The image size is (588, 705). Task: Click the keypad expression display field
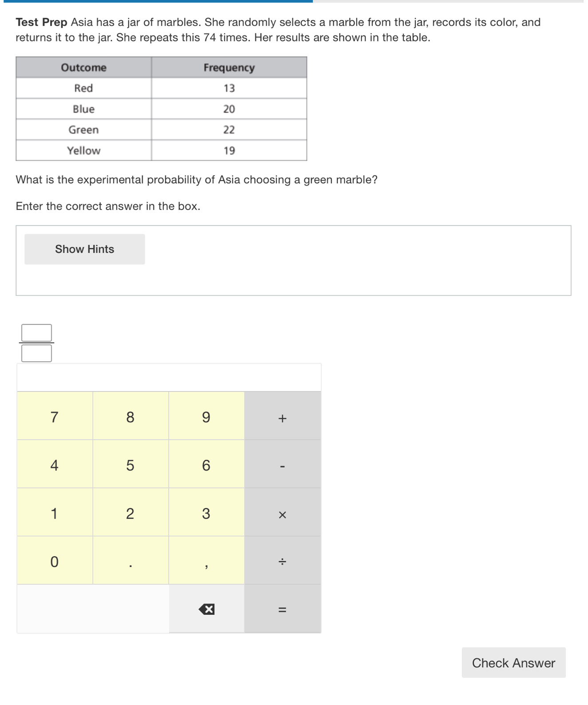pos(169,377)
